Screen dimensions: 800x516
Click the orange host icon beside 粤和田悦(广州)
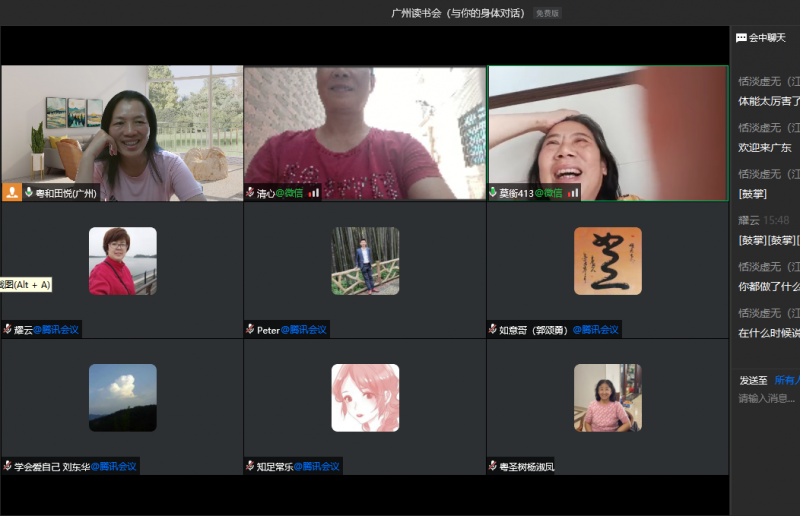(x=12, y=193)
